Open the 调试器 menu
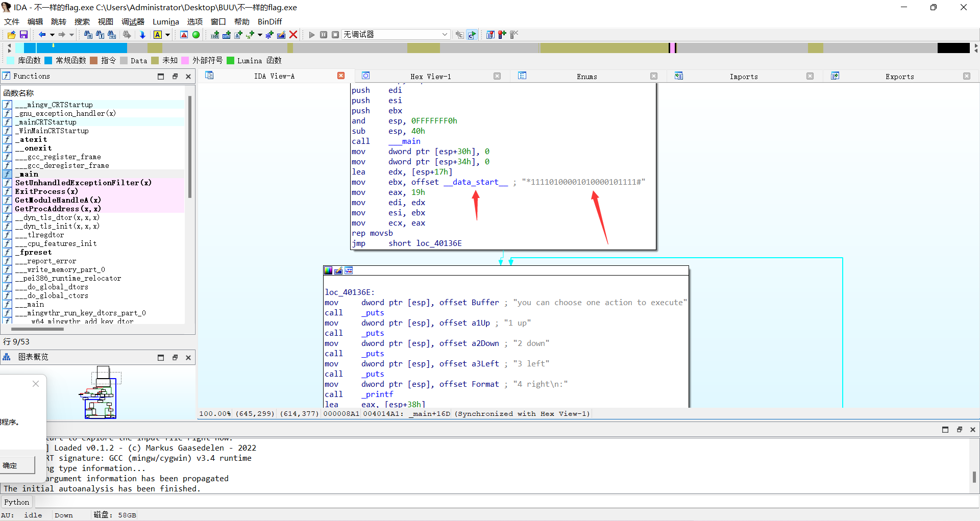Screen dimensions: 980x521 [133, 21]
